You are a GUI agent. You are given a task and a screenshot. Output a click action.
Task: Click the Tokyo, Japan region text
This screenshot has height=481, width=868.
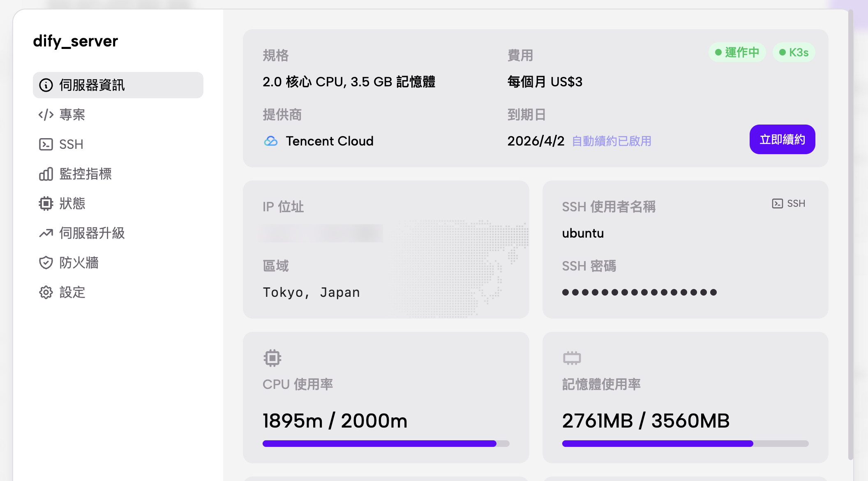tap(311, 292)
